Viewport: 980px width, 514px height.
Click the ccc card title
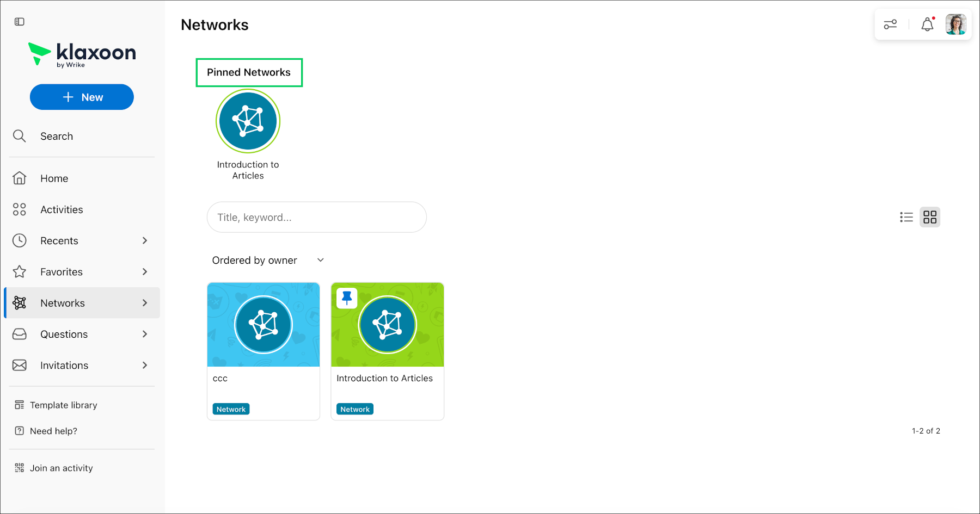(220, 378)
